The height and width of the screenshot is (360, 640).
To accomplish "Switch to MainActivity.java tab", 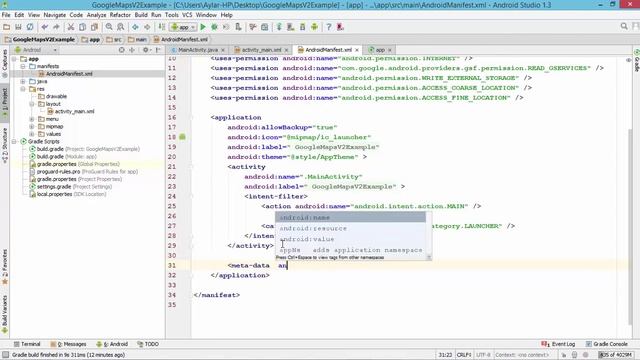I will (x=198, y=50).
